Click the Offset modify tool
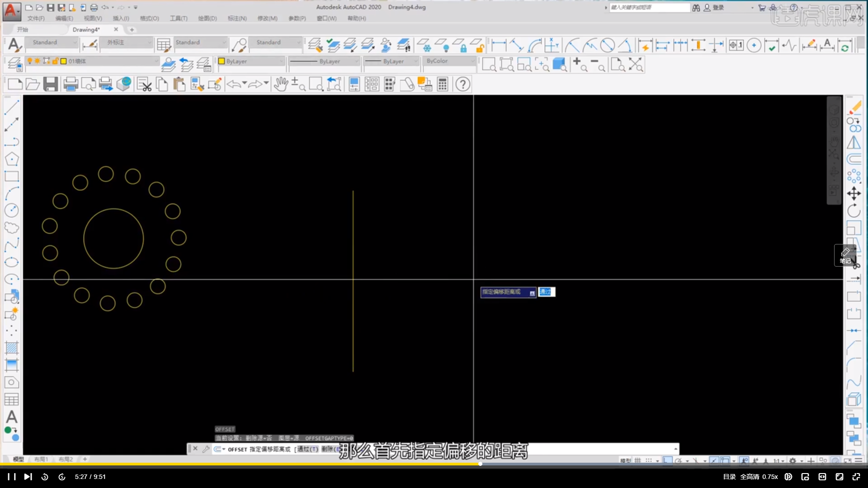868x488 pixels. tap(854, 159)
